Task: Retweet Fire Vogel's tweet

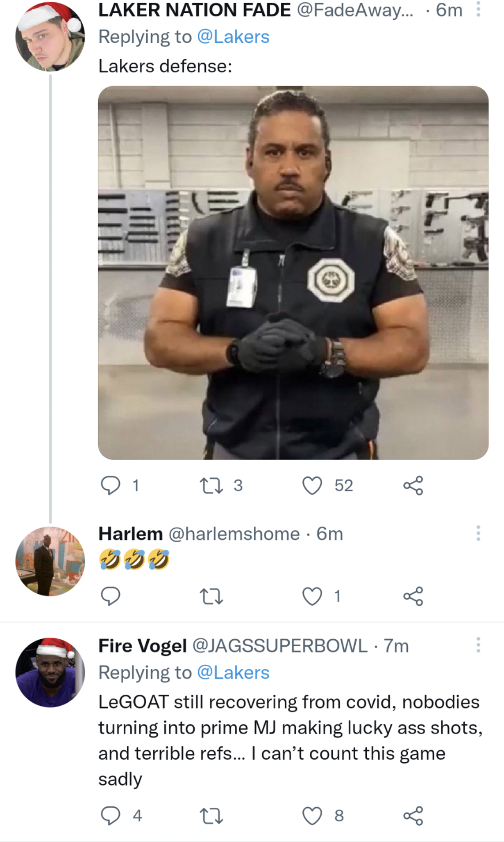Action: tap(211, 816)
